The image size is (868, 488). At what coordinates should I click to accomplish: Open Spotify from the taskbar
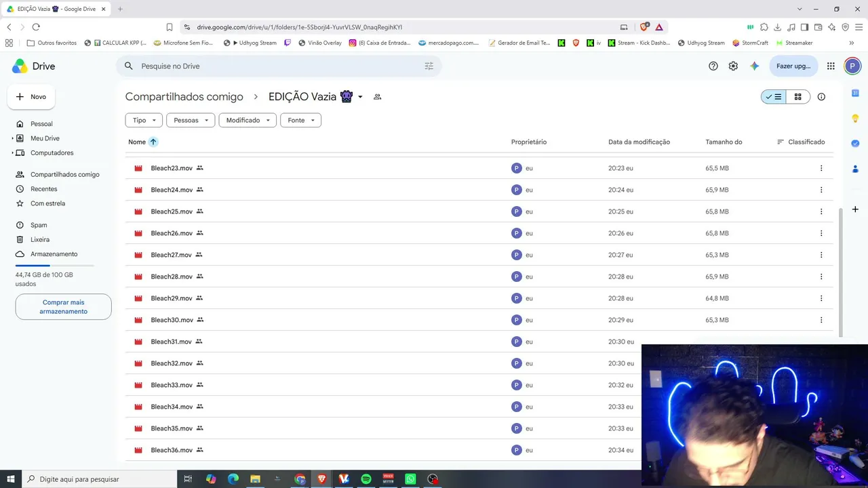pyautogui.click(x=366, y=479)
